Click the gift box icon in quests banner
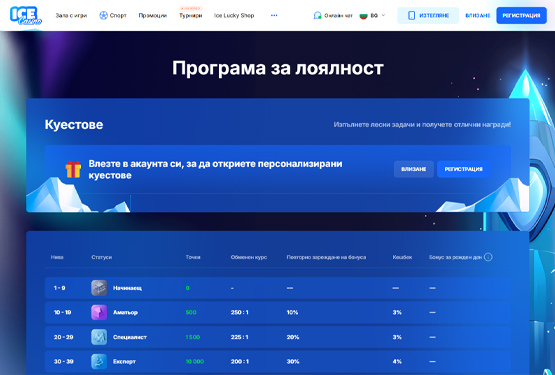This screenshot has height=375, width=555. [x=73, y=169]
